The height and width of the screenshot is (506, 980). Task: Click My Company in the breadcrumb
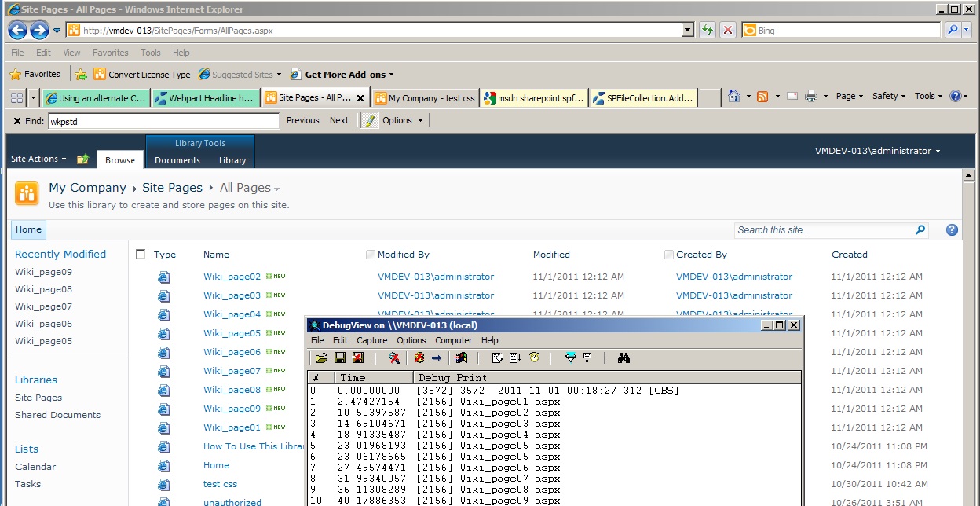pos(87,188)
